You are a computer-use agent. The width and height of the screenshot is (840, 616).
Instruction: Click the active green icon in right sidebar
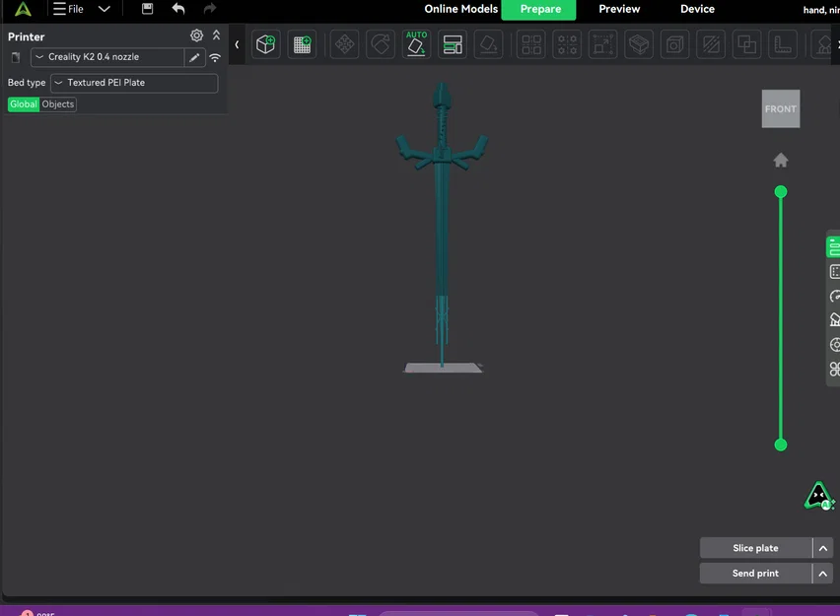pos(833,247)
